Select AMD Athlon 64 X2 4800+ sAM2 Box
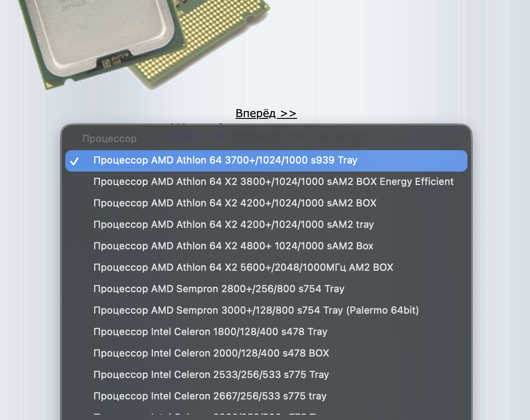 (233, 246)
